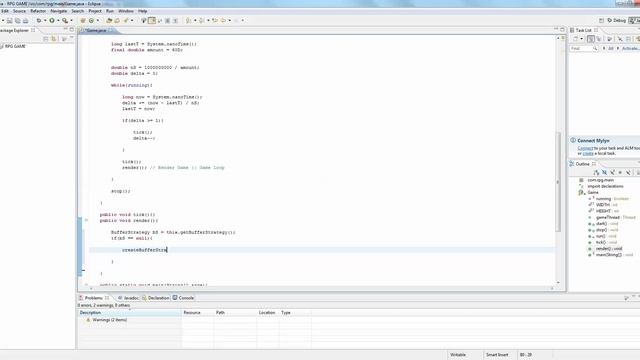640x360 pixels.
Task: Click the Save icon in the toolbar
Action: tap(9, 20)
